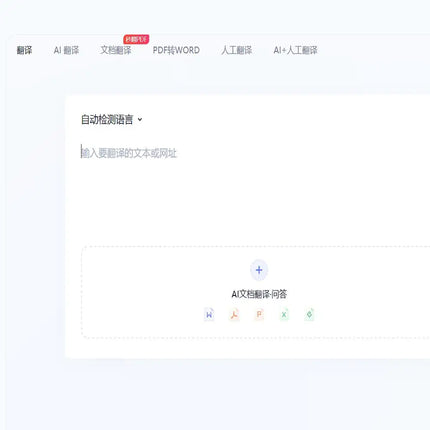Click the chevron arrow beside 自动检测语言
Screen dimensions: 430x430
coord(140,119)
